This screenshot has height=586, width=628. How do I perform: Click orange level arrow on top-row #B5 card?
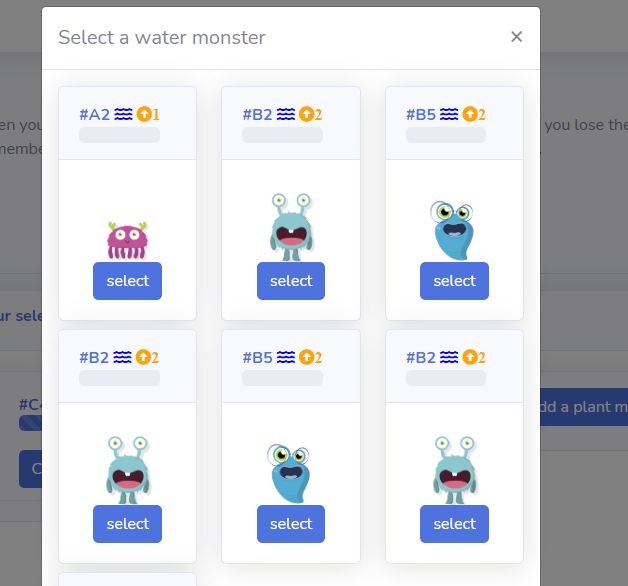[470, 114]
